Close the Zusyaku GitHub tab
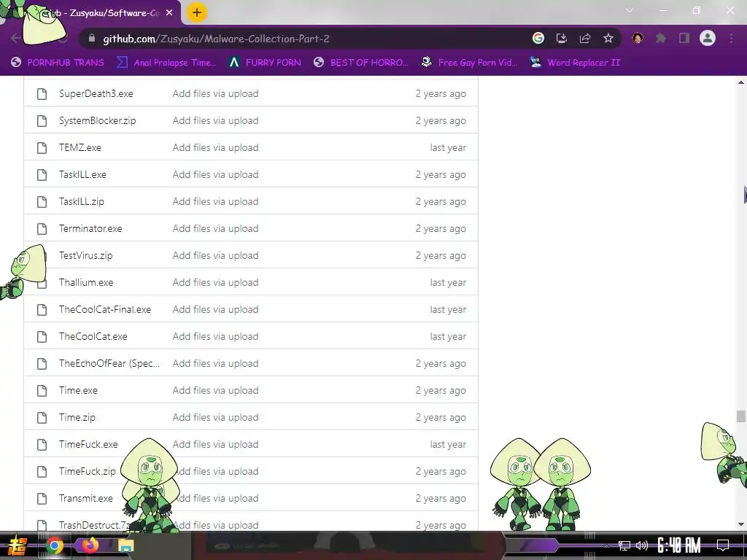This screenshot has width=747, height=560. pos(169,13)
